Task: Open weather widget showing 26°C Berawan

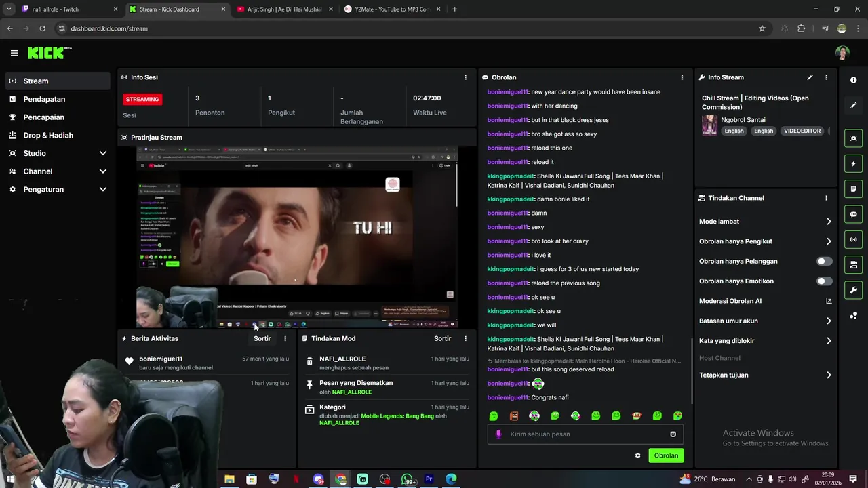Action: 707,479
